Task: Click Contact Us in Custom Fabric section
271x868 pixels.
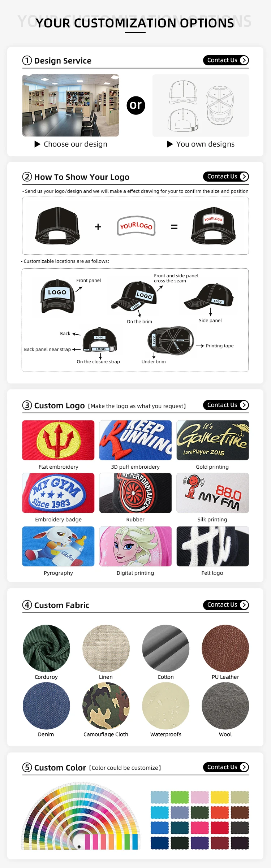Action: (x=226, y=605)
